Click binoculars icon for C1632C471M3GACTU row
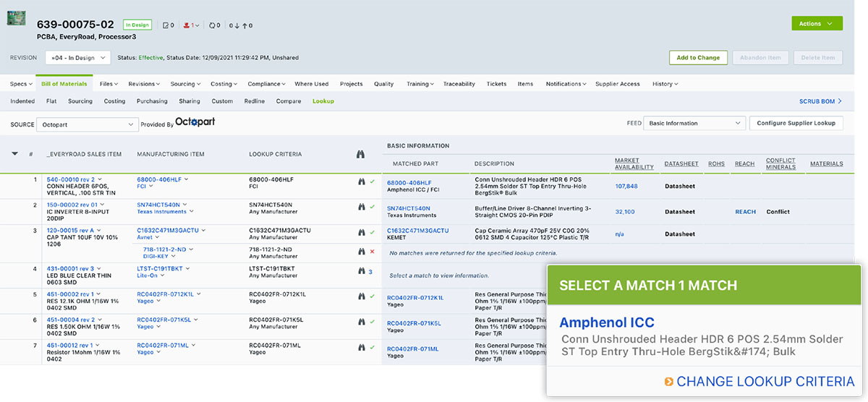This screenshot has height=402, width=868. click(363, 233)
